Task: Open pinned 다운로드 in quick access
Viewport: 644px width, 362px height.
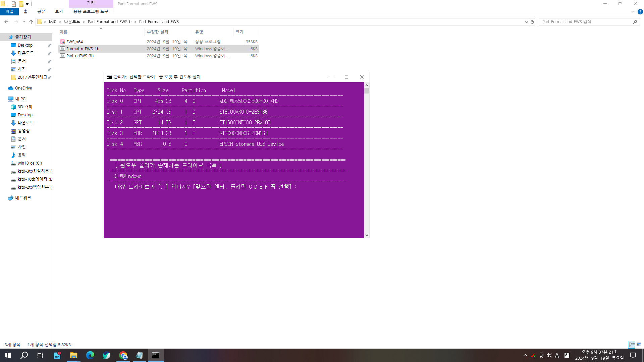Action: (26, 53)
